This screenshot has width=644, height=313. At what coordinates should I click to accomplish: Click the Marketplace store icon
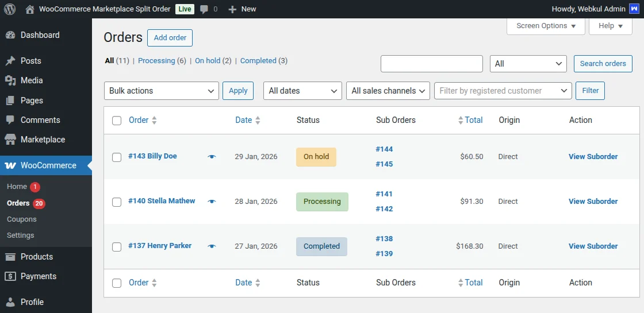tap(10, 140)
